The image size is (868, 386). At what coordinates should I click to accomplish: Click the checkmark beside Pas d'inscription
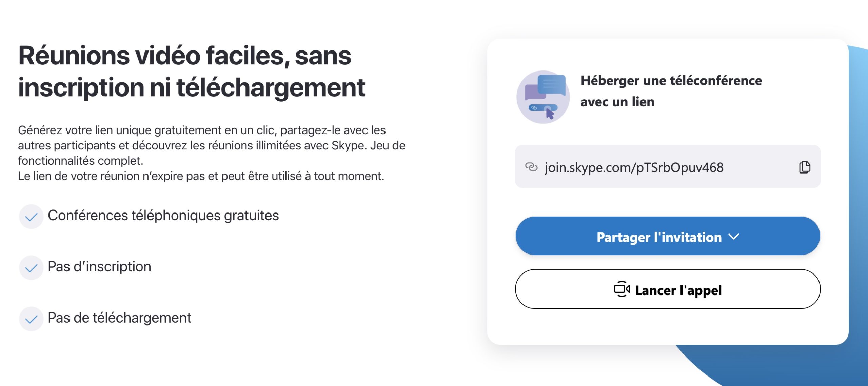[x=31, y=268]
